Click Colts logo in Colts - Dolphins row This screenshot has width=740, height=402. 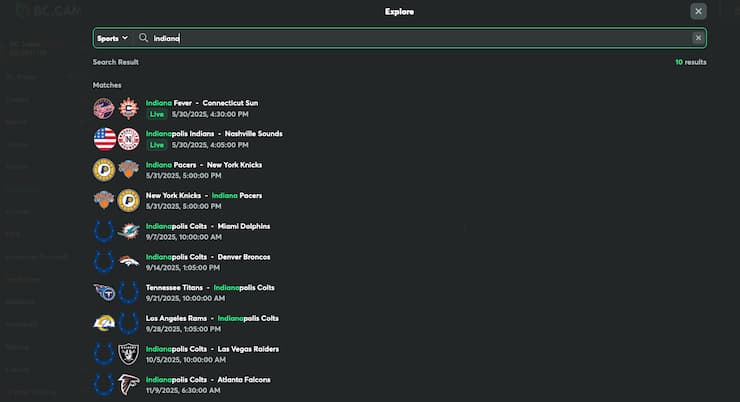(x=104, y=231)
